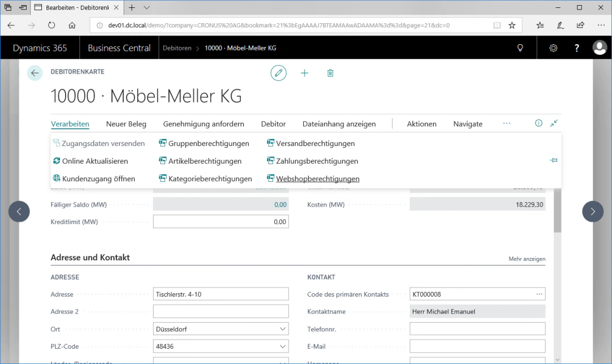
Task: Open the Debitor menu
Action: coord(273,124)
